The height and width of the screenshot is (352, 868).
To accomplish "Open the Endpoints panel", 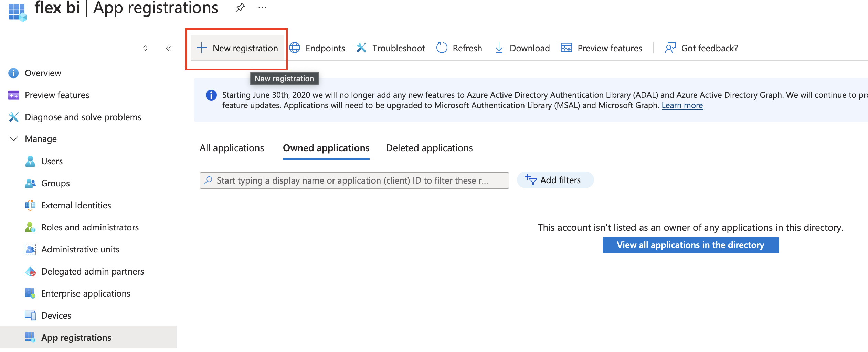I will click(x=317, y=48).
